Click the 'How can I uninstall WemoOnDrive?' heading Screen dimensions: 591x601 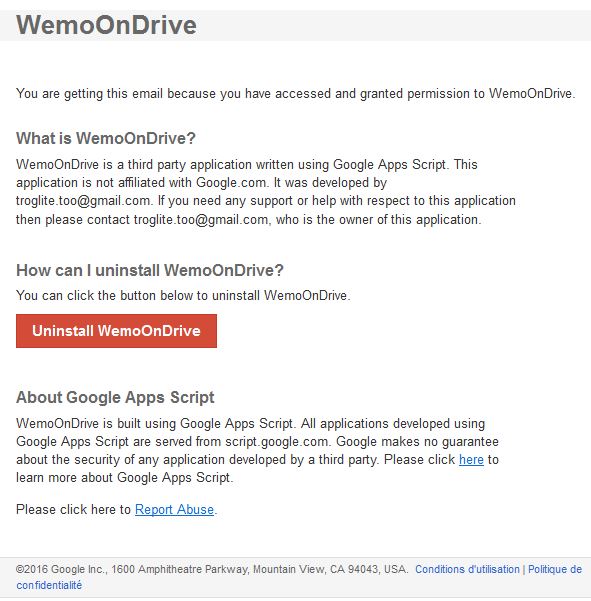(149, 270)
